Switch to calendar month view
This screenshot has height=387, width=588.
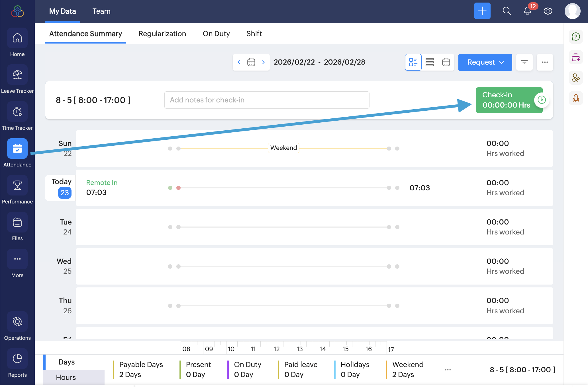click(446, 62)
